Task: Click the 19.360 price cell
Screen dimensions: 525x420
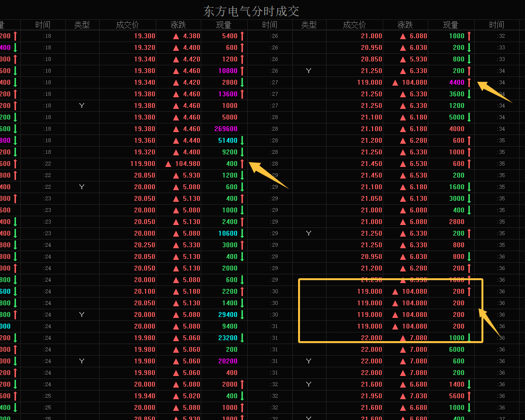Action: coord(145,140)
